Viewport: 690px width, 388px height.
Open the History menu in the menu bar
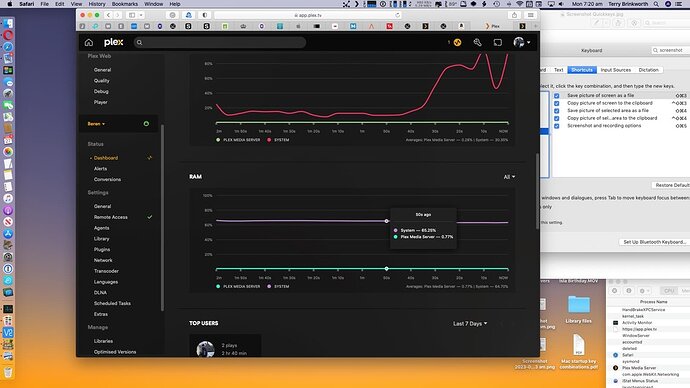coord(97,4)
